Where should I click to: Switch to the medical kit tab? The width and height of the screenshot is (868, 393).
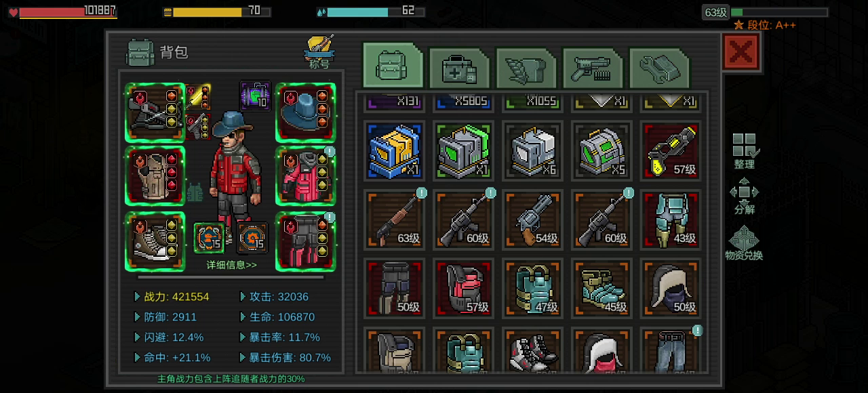[x=459, y=68]
